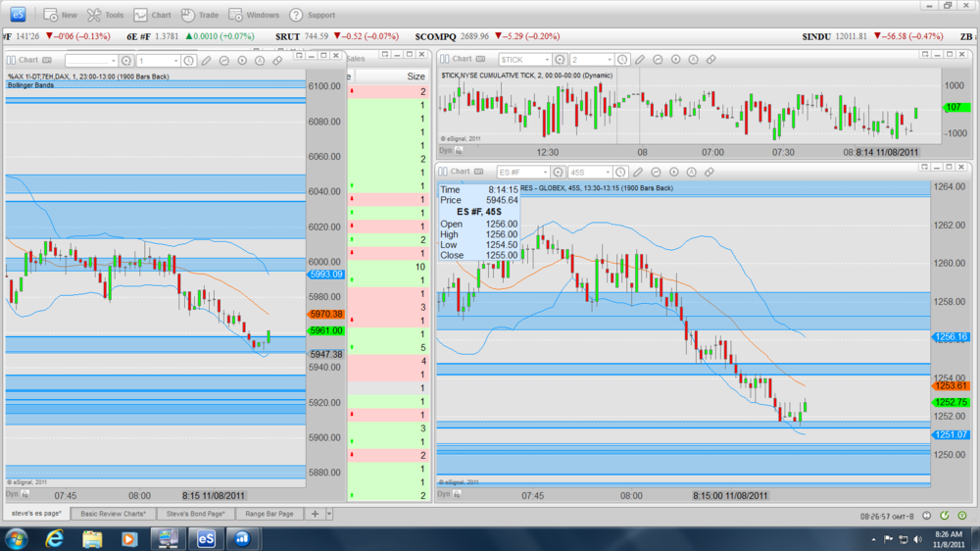
Task: Click alert icon in ES #F chart toolbar
Action: click(691, 172)
